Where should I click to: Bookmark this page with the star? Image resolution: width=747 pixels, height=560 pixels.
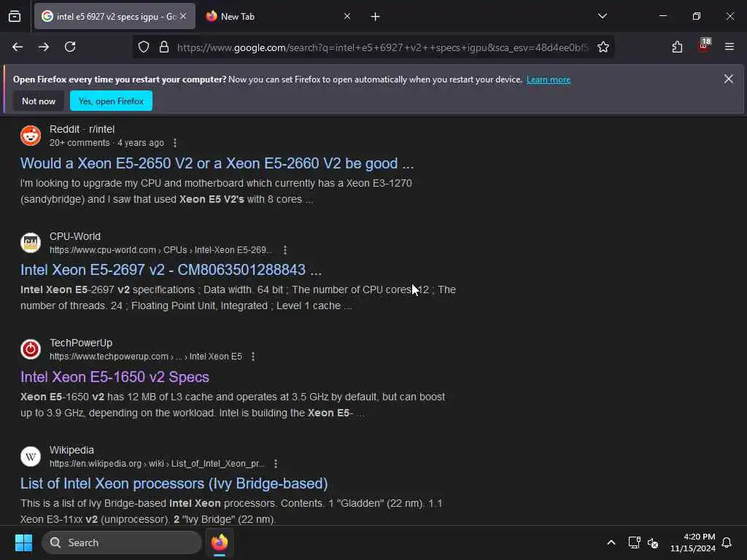[603, 47]
